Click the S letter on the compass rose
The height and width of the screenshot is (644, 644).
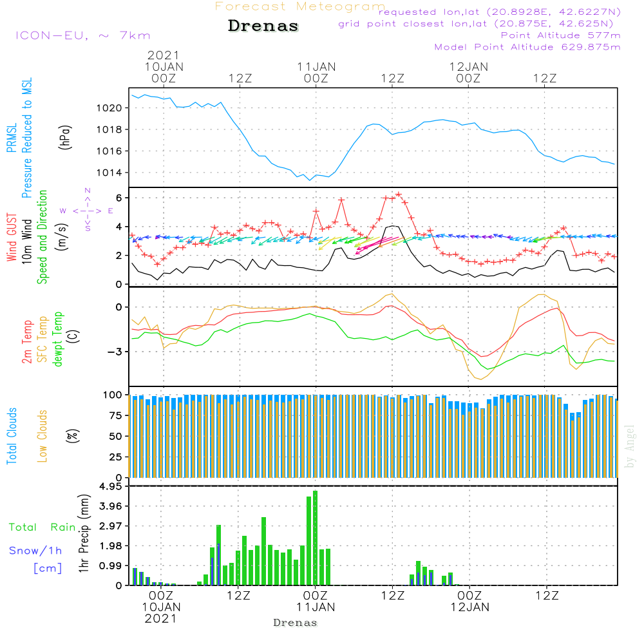click(x=88, y=228)
